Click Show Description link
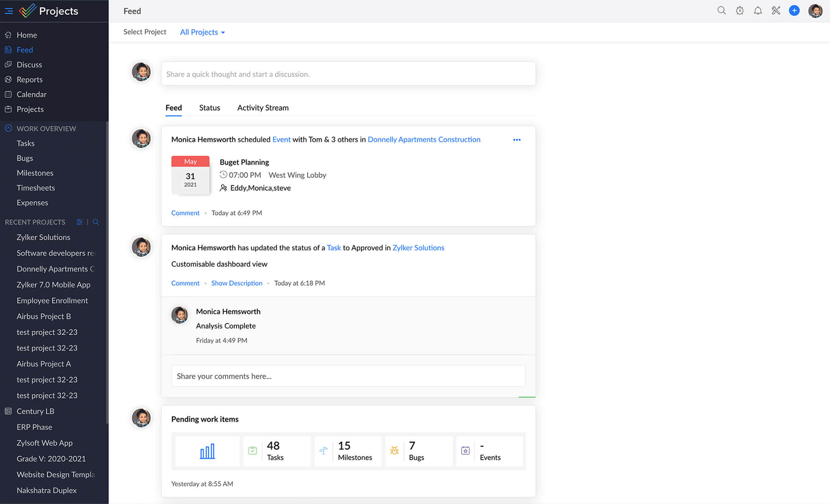 [237, 283]
